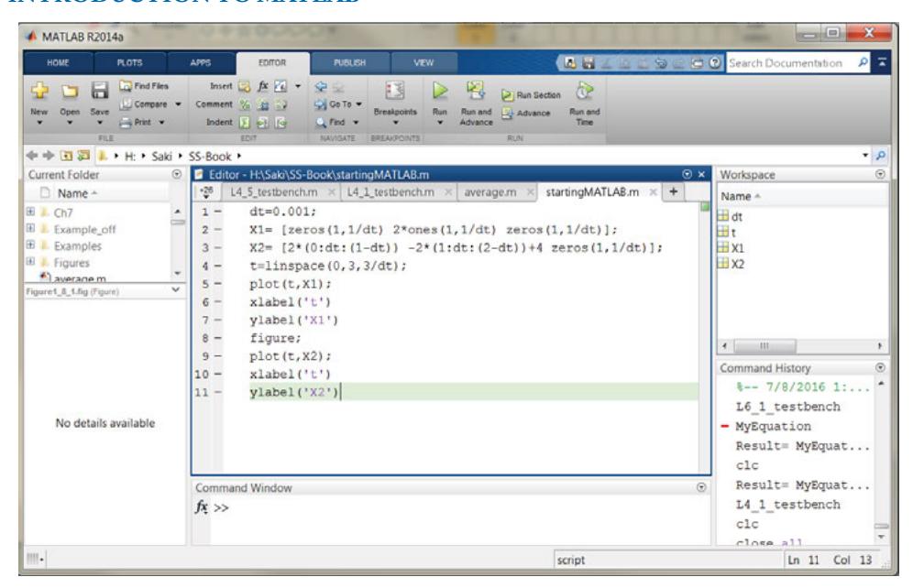Click the up one level folder icon
Viewport: 913px width, 588px height.
click(67, 156)
